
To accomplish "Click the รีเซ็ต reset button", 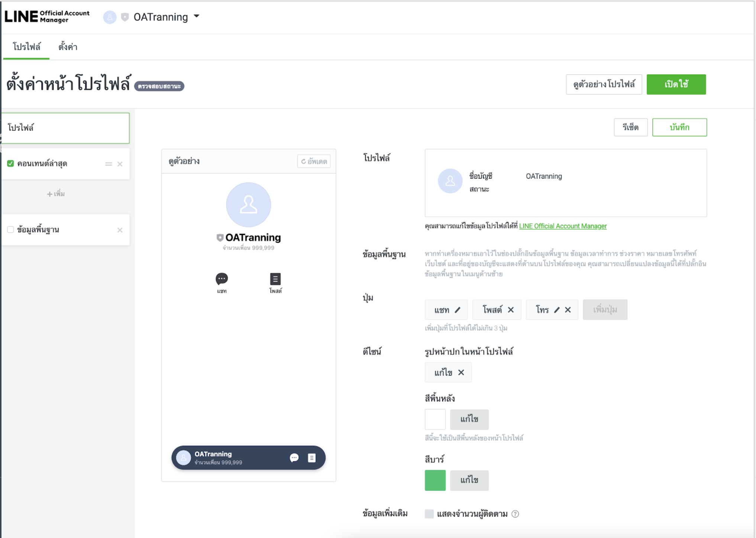I will [x=630, y=127].
